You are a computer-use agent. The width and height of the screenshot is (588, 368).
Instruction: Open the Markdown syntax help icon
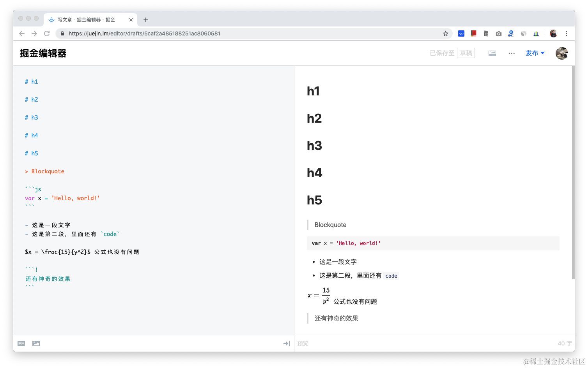(x=21, y=343)
